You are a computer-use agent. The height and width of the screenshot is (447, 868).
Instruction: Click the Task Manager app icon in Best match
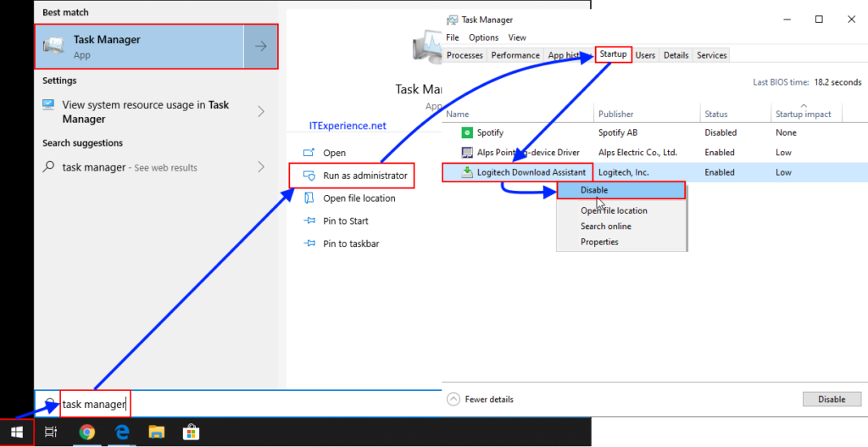(x=54, y=47)
